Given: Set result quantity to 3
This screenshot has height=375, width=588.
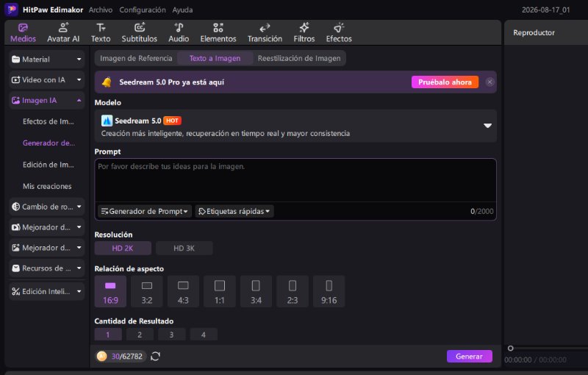Looking at the screenshot, I should coord(171,335).
